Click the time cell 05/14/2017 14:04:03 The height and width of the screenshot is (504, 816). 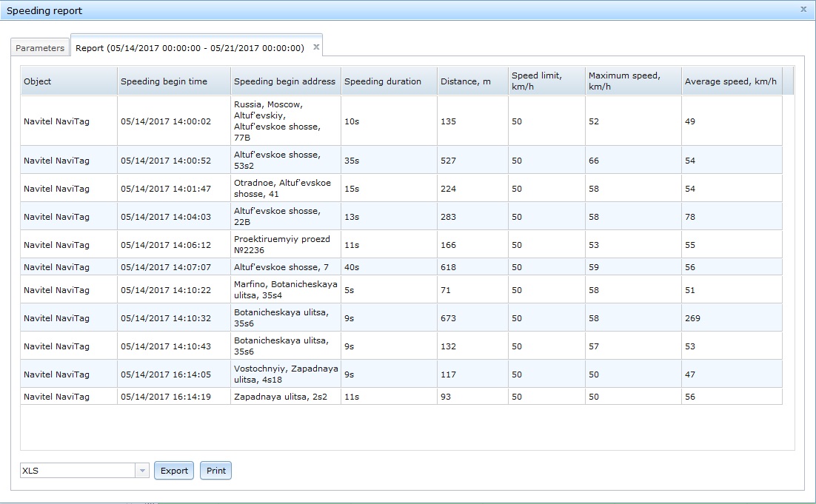coord(174,217)
